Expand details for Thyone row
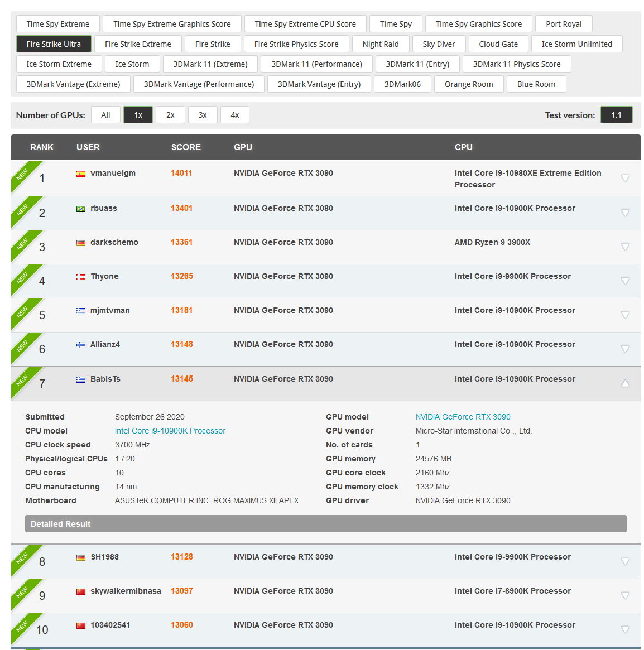This screenshot has width=644, height=650. click(x=625, y=281)
